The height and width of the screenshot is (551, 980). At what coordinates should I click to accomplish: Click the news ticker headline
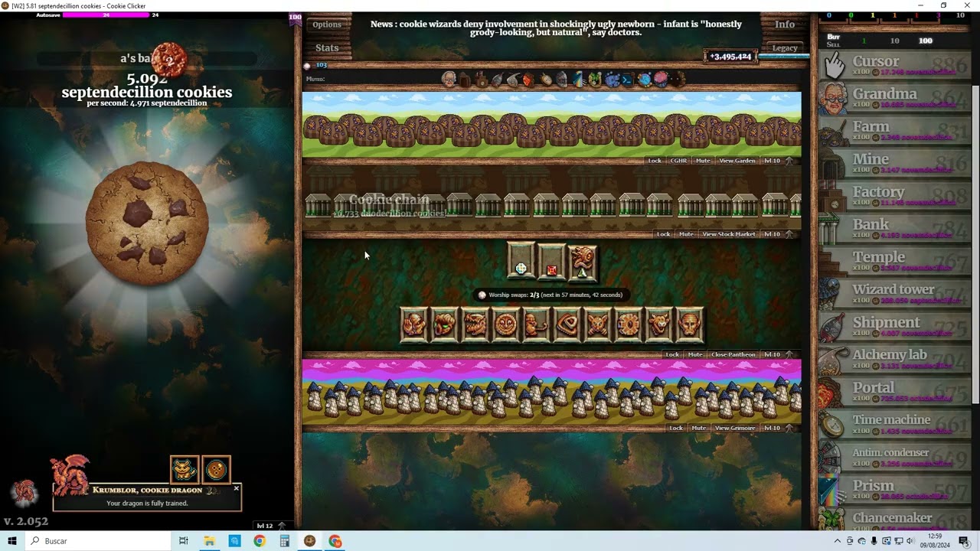point(556,28)
